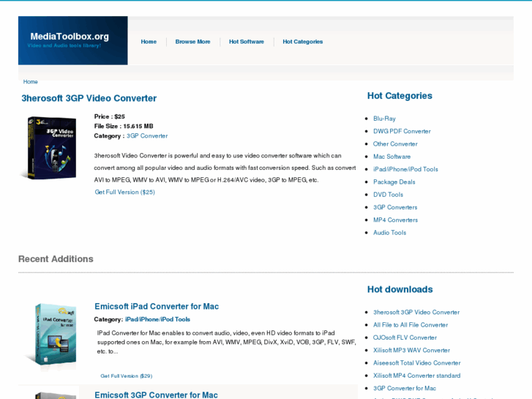Open iPad/iPhone/iPod Tools link under Emicsoft iPad Converter
The height and width of the screenshot is (399, 532).
coord(157,319)
